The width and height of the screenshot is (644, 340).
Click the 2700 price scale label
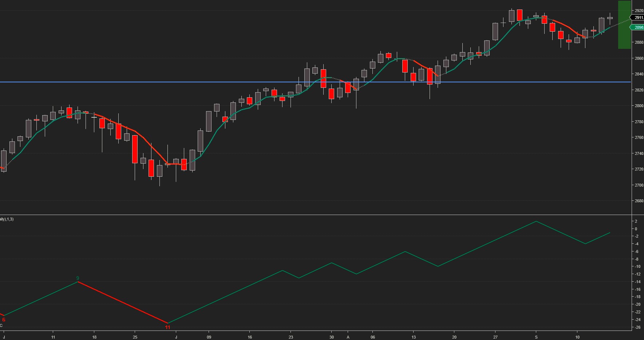(639, 185)
